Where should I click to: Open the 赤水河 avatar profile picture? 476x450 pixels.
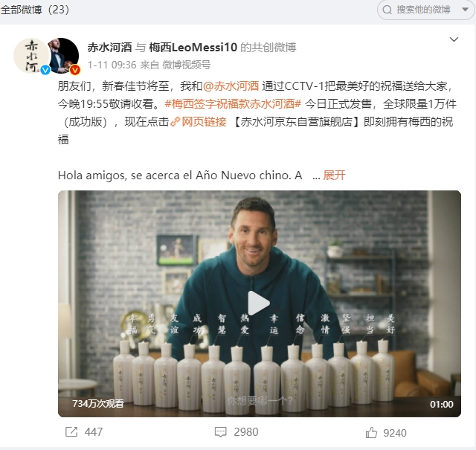point(31,56)
